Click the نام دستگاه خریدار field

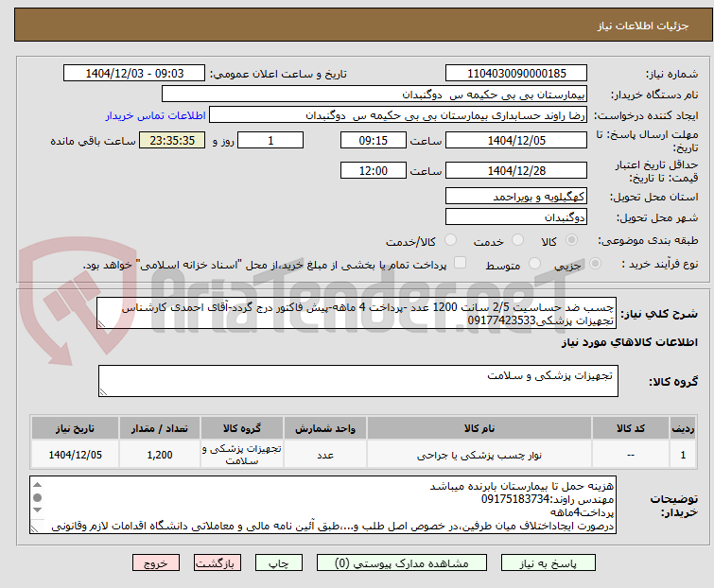374,95
